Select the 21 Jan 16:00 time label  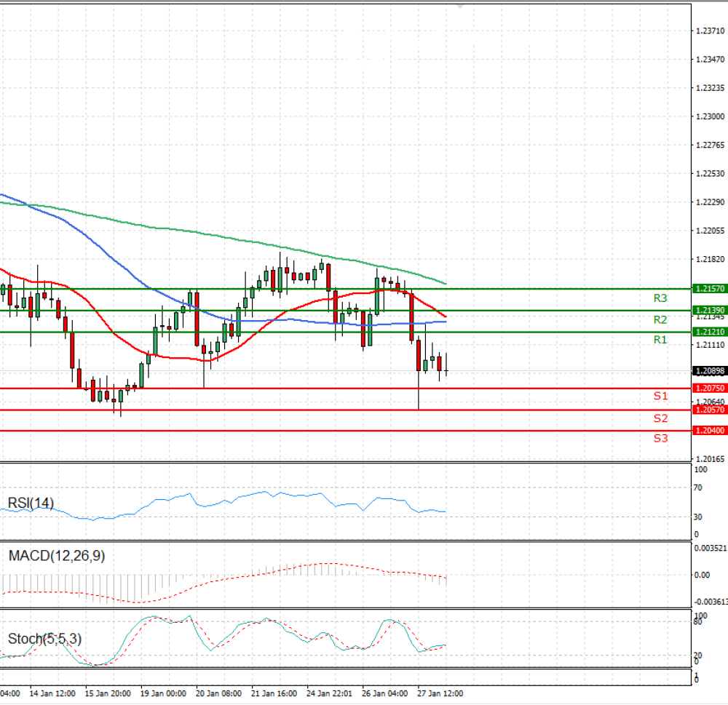coord(274,693)
